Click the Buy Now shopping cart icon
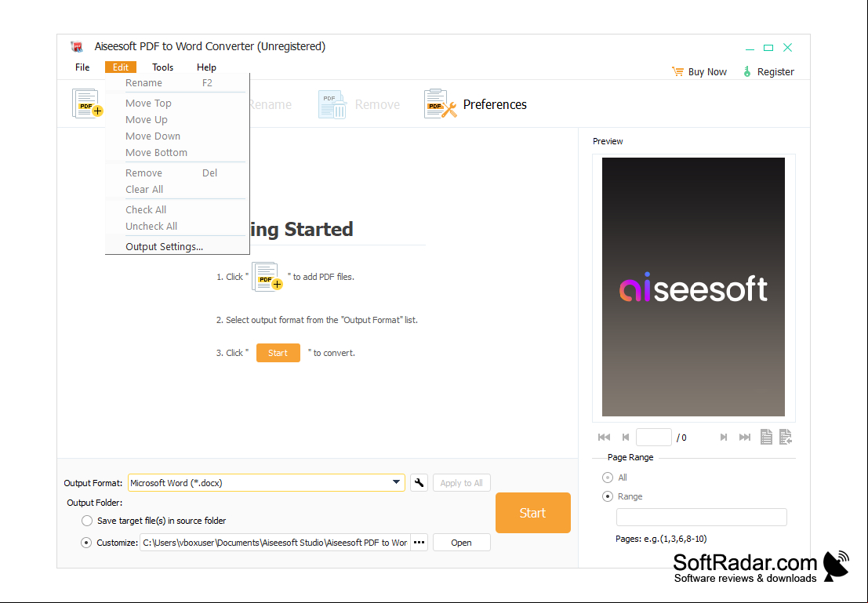This screenshot has height=603, width=868. (x=677, y=71)
